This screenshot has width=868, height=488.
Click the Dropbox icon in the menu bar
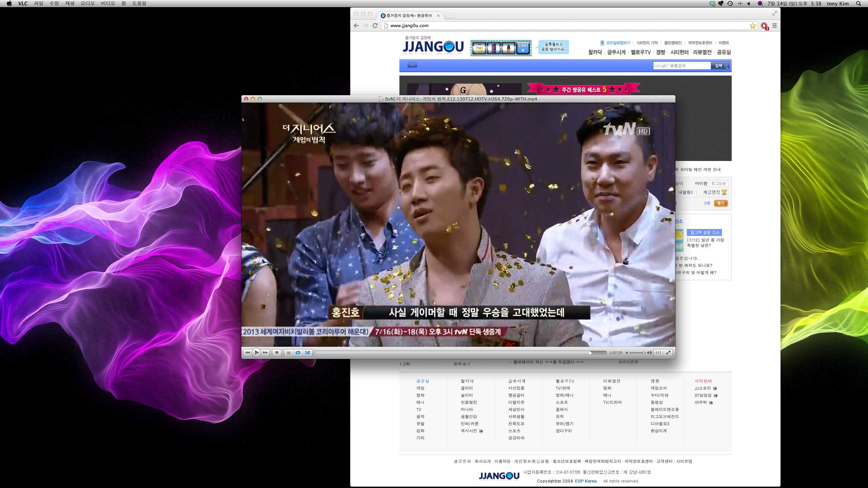[712, 3]
